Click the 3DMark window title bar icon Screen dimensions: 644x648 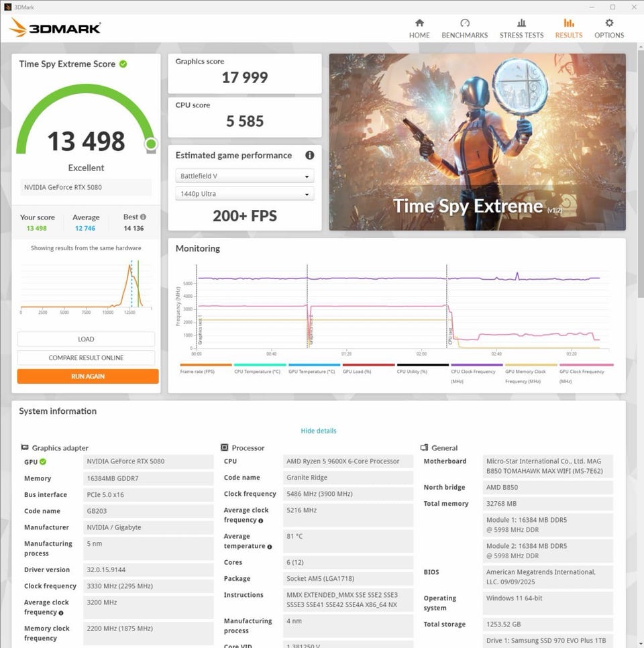click(7, 7)
